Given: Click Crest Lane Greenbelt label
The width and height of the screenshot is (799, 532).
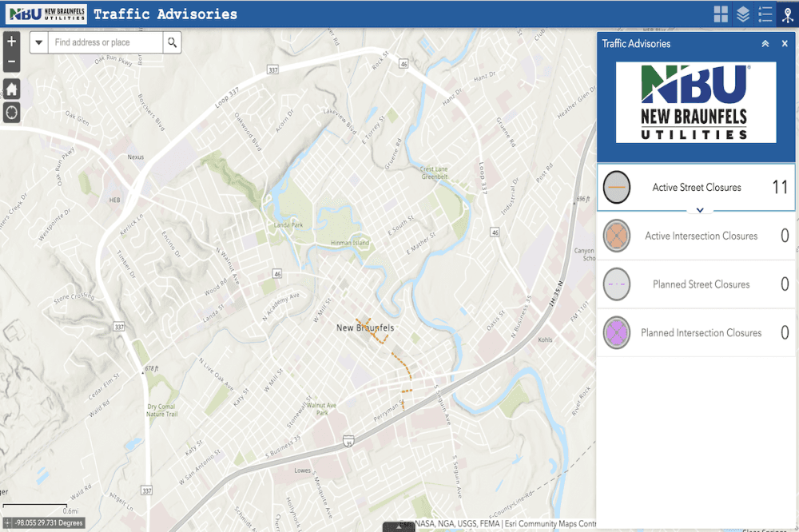Looking at the screenshot, I should click(434, 173).
